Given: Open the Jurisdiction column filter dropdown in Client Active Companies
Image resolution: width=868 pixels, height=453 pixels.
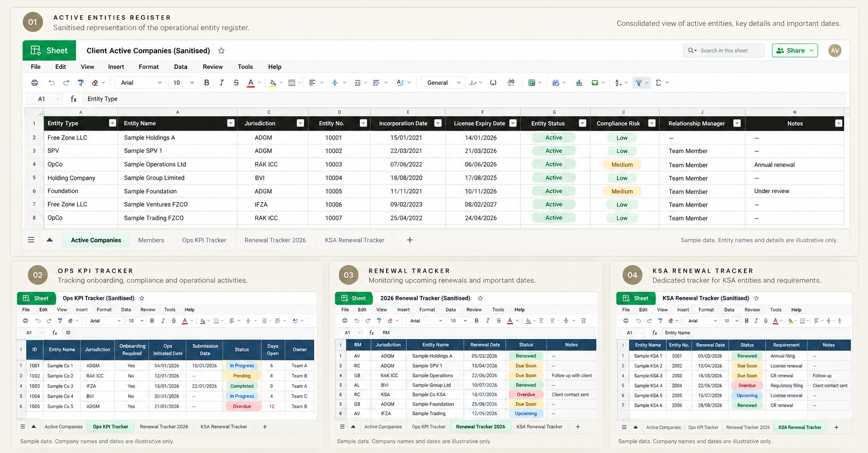Looking at the screenshot, I should [x=300, y=123].
